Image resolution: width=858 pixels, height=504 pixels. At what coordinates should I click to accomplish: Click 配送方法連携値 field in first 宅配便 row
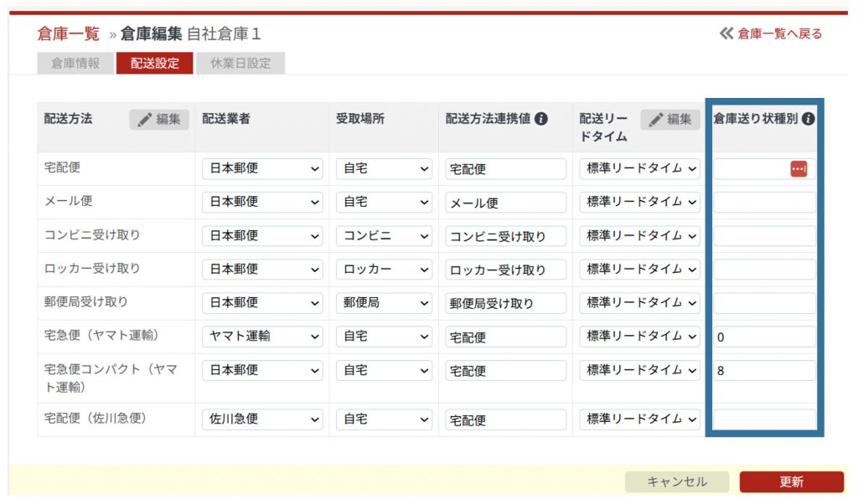click(505, 169)
